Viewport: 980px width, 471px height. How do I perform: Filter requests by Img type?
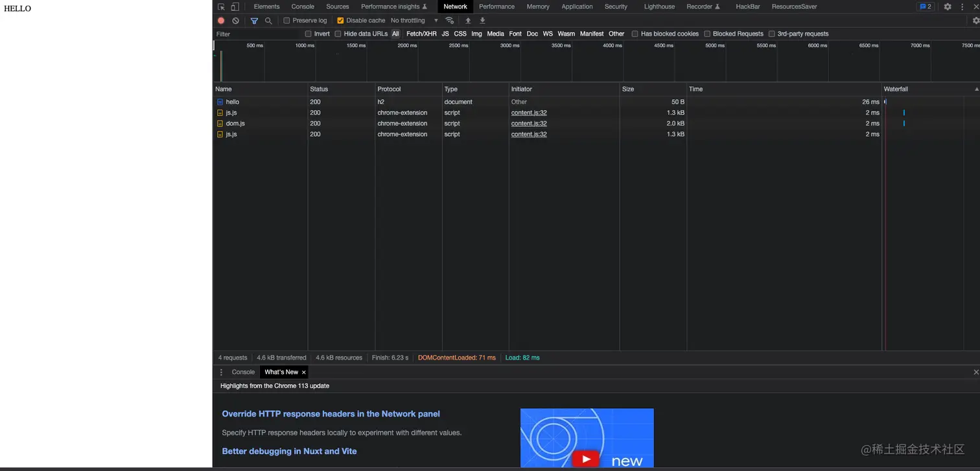click(476, 34)
